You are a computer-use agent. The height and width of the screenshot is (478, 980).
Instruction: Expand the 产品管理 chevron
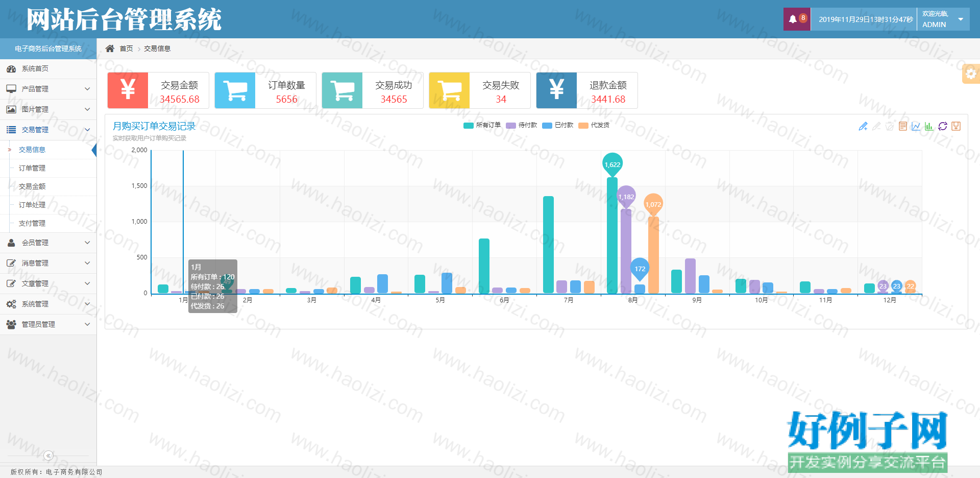[87, 89]
